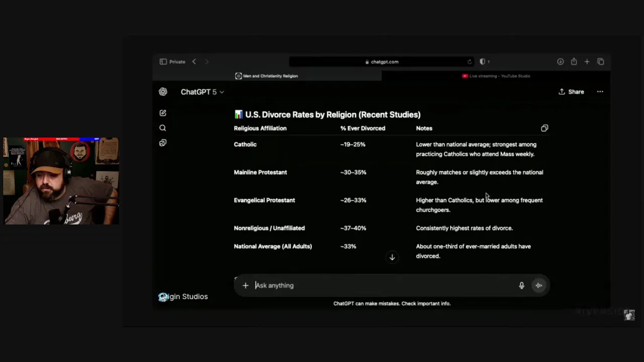The height and width of the screenshot is (362, 644).
Task: Focus the chatgpt.com address bar
Action: (382, 62)
